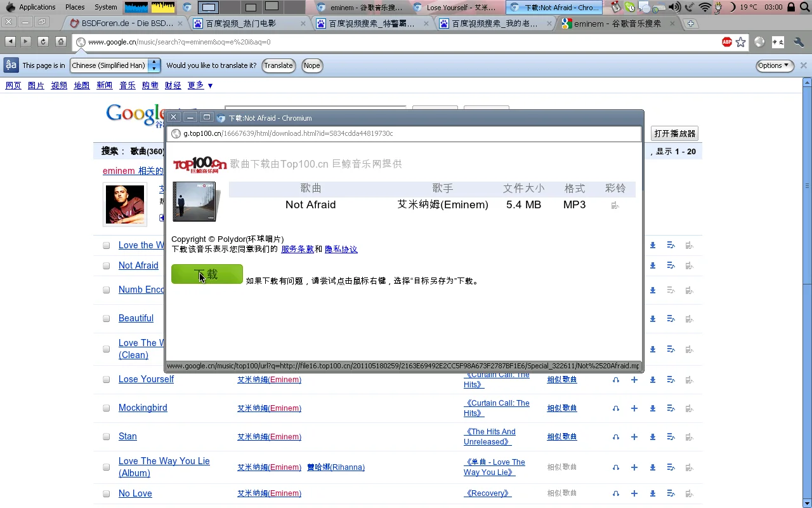
Task: Add No Love with the plus icon
Action: point(634,493)
